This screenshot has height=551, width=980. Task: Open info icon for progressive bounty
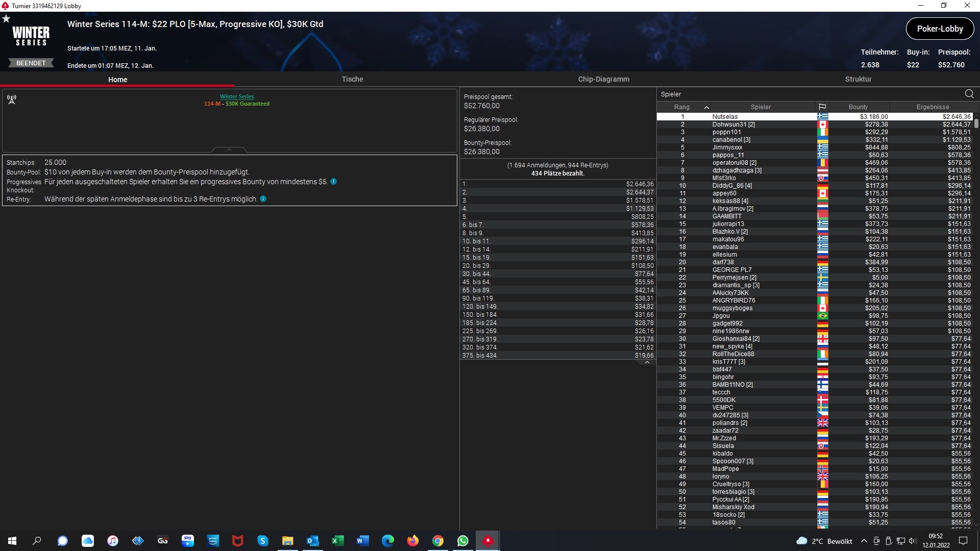point(333,182)
